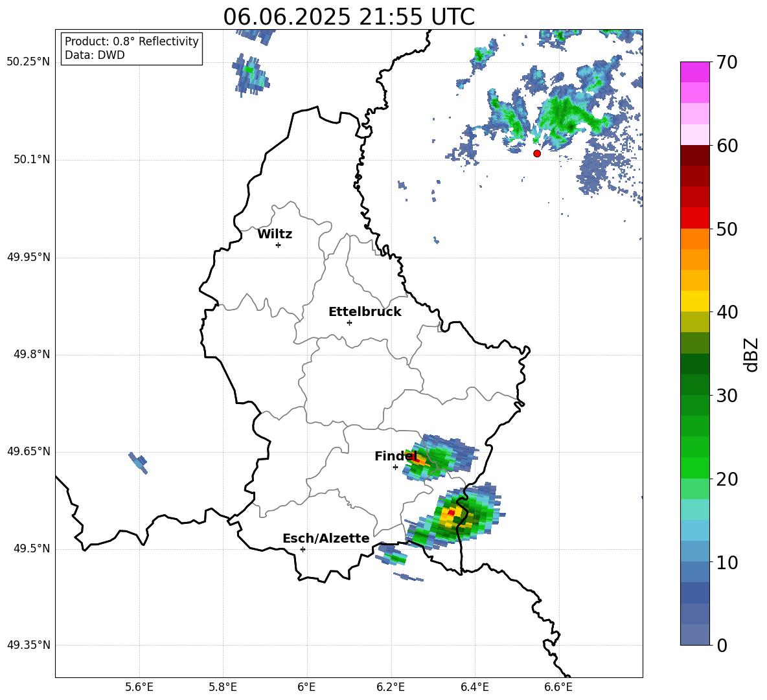Click the 'Product: 0.8° Reflectivity' label
This screenshot has height=700, width=767.
tap(132, 41)
